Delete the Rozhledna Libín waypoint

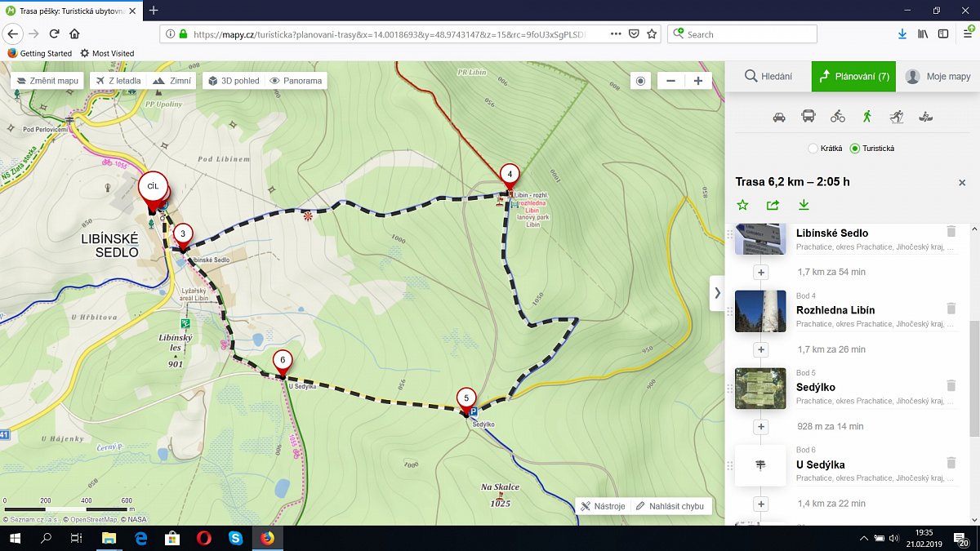click(951, 309)
